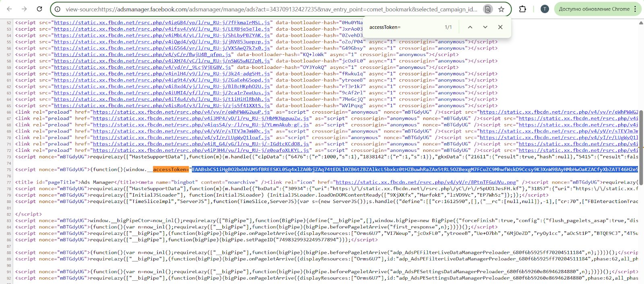644x284 pixels.
Task: Open the ZGaEehG5opd.js script link
Action: click(162, 80)
